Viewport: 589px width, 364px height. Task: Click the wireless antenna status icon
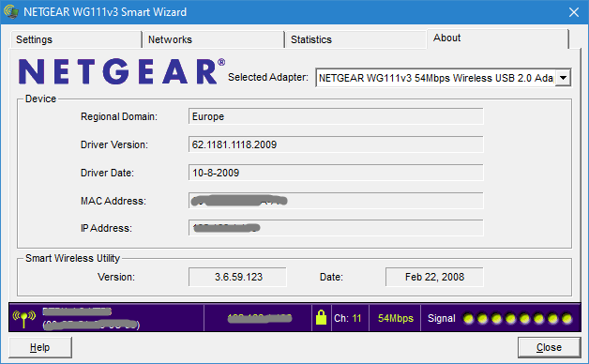[x=24, y=319]
